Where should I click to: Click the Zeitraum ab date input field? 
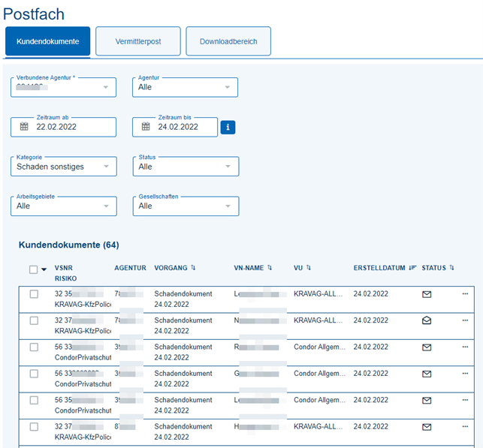point(71,127)
